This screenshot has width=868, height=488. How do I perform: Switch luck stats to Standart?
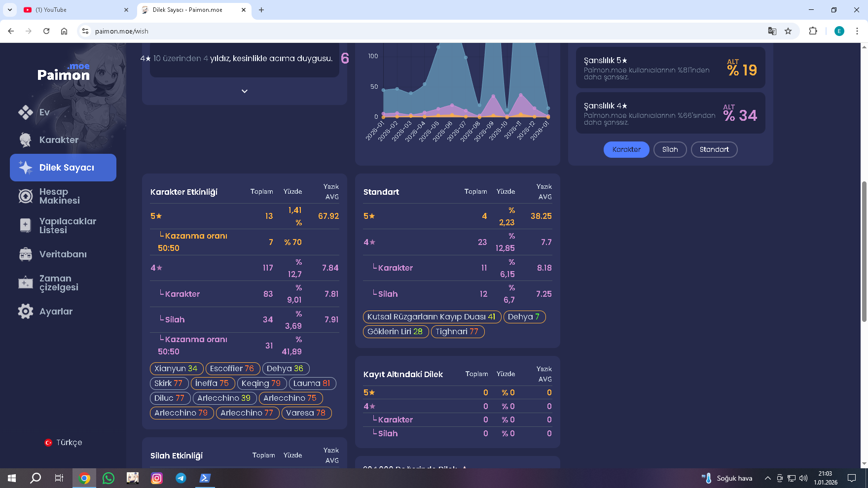tap(714, 149)
